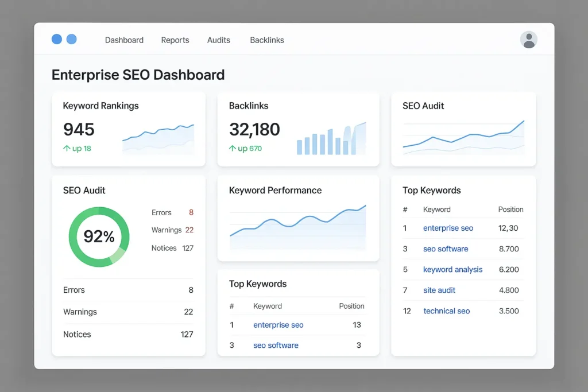This screenshot has height=392, width=588.
Task: Select the Warnings row showing 22
Action: 127,312
